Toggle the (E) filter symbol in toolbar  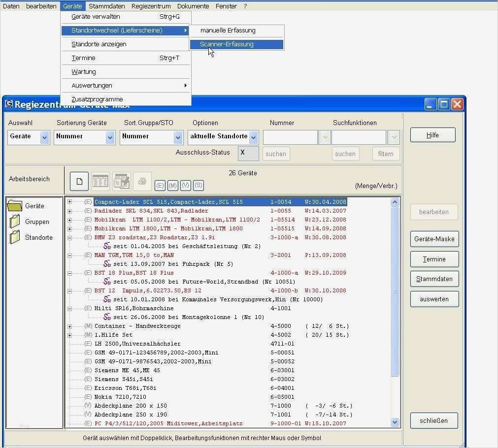tap(160, 186)
